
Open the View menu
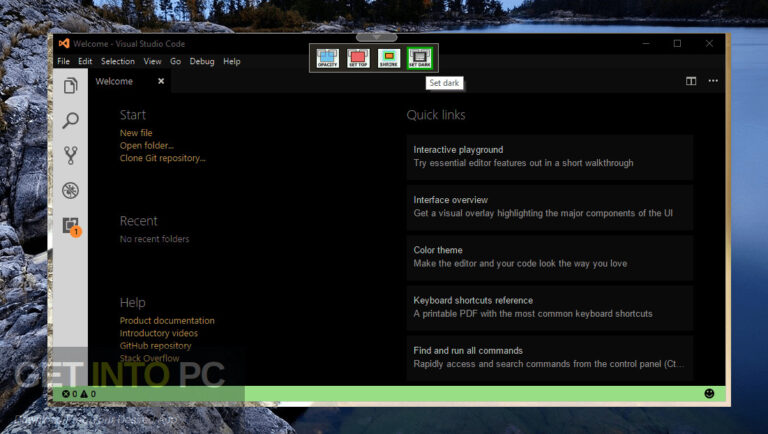pyautogui.click(x=152, y=61)
